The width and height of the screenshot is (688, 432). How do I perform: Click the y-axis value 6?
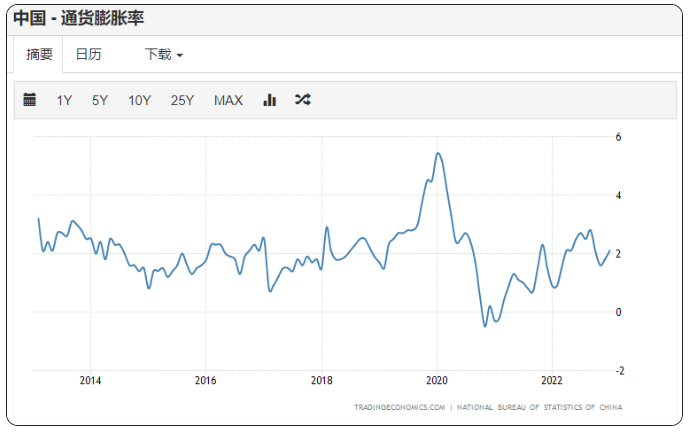coord(618,137)
